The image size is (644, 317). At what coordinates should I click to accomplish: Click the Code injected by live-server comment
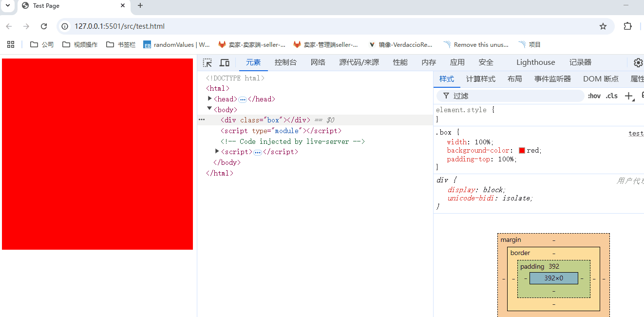tap(293, 141)
